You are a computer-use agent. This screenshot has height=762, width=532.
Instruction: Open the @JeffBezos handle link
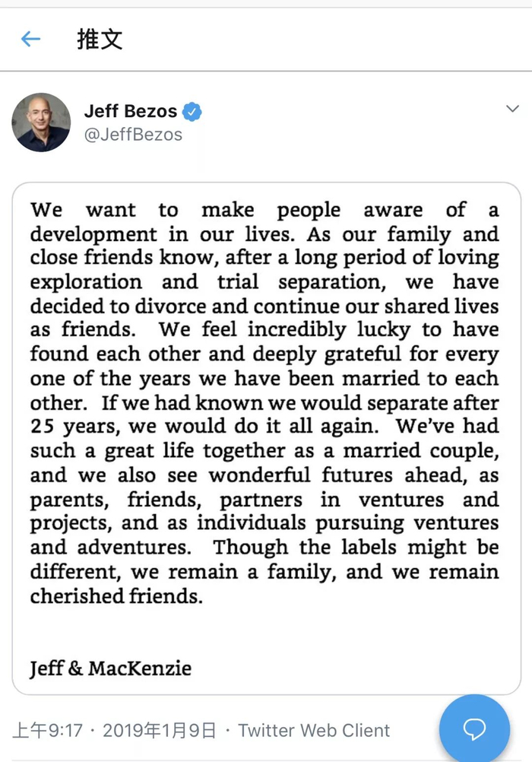tap(133, 135)
